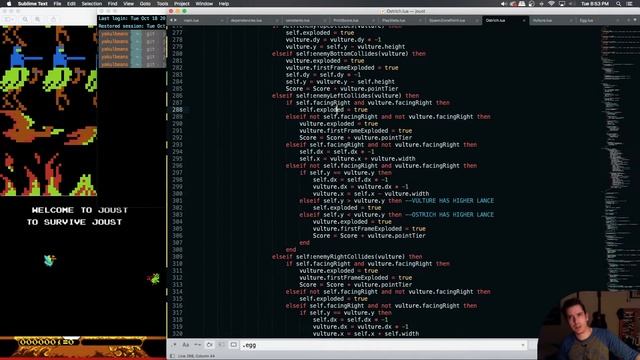Click the tab scroll right arrow

[x=176, y=20]
